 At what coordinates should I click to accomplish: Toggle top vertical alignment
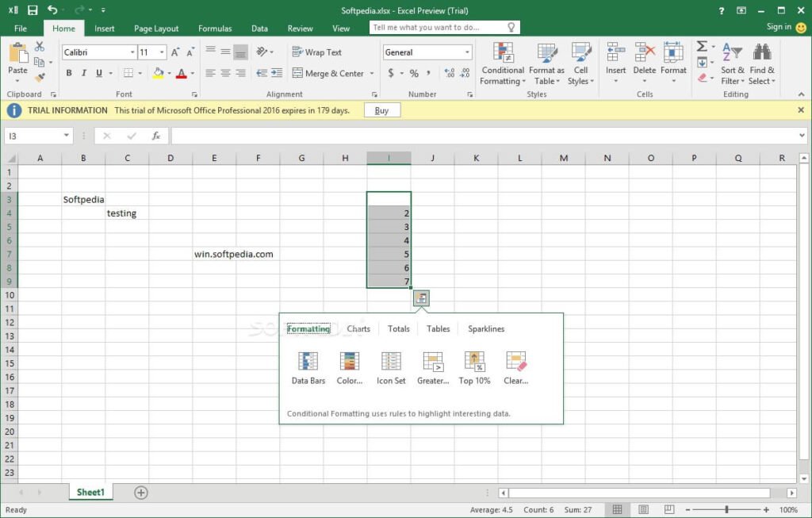[x=210, y=52]
